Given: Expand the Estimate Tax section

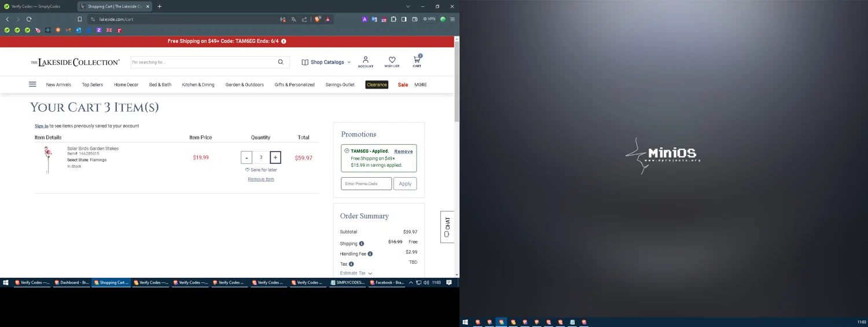Looking at the screenshot, I should (x=356, y=273).
